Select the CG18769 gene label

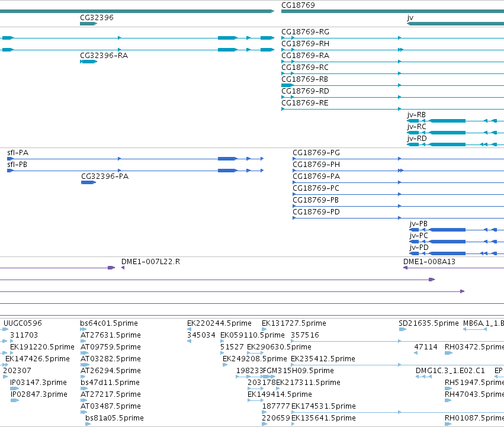[x=298, y=5]
